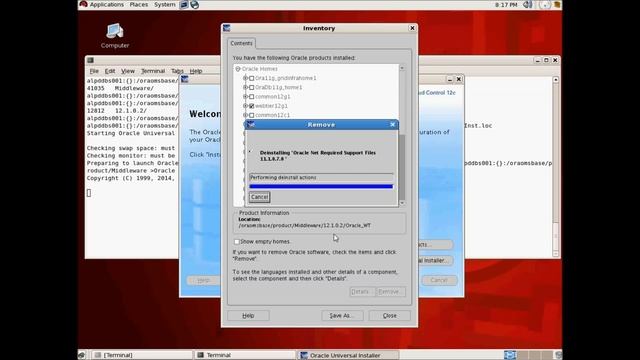Click the Terminal window title bar icon
The height and width of the screenshot is (360, 640).
coord(91,60)
